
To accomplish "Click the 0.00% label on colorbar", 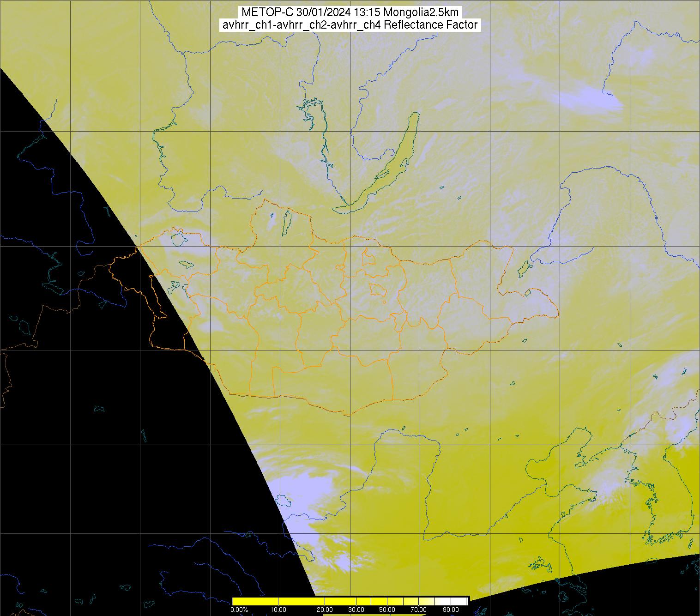I will click(239, 610).
